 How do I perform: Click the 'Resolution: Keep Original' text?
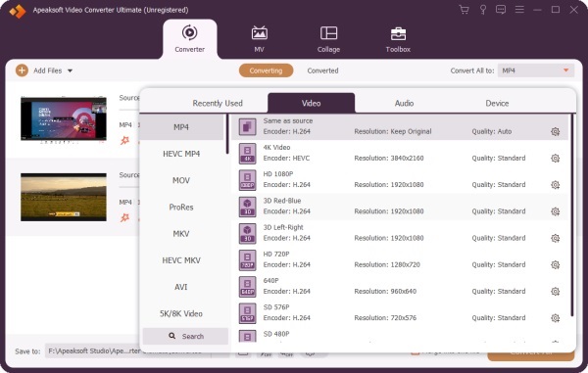coord(393,131)
